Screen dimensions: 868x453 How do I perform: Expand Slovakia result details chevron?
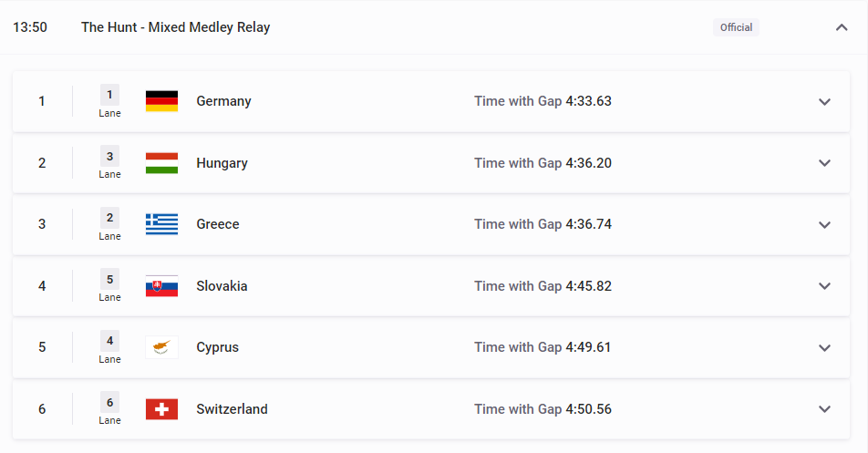click(825, 286)
